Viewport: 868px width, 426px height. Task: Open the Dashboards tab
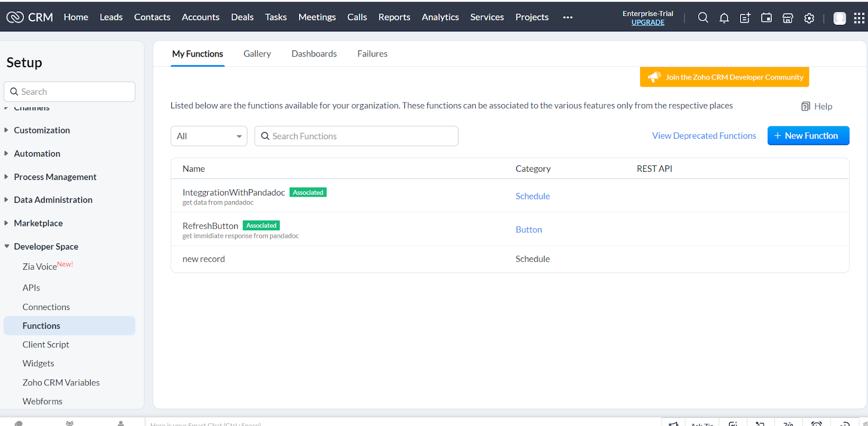314,54
